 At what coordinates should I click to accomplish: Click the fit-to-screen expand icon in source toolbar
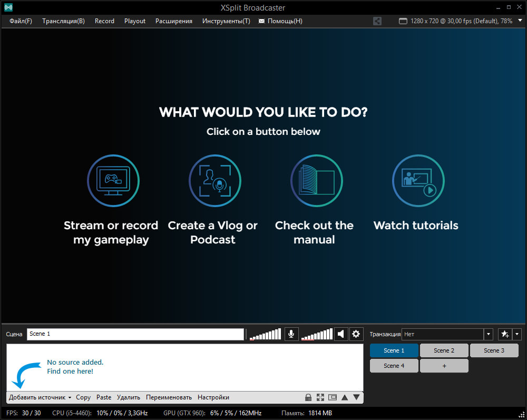click(320, 397)
